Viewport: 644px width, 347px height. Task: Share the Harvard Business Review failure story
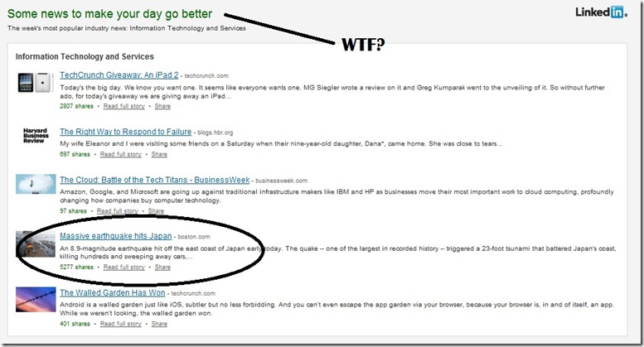coord(159,154)
